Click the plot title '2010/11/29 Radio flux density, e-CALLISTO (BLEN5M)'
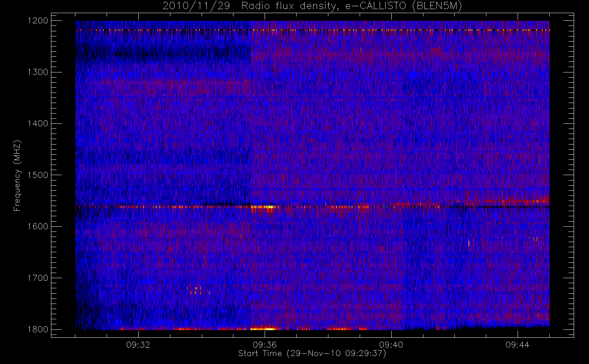 [312, 6]
